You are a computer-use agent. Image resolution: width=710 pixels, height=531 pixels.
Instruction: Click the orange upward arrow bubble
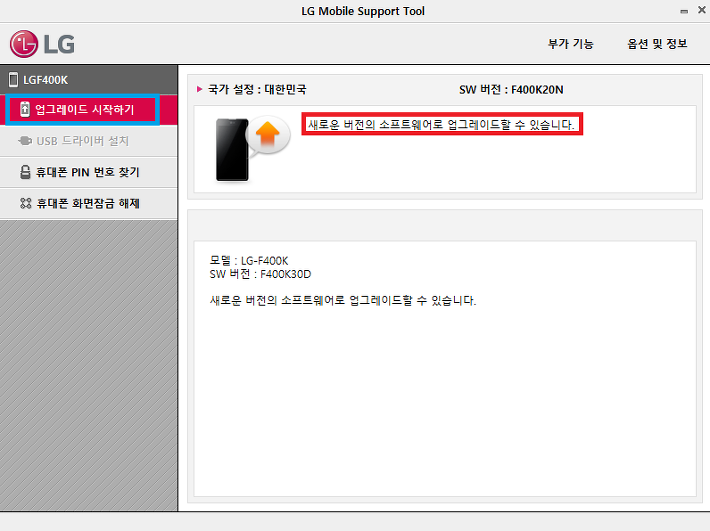pyautogui.click(x=268, y=135)
